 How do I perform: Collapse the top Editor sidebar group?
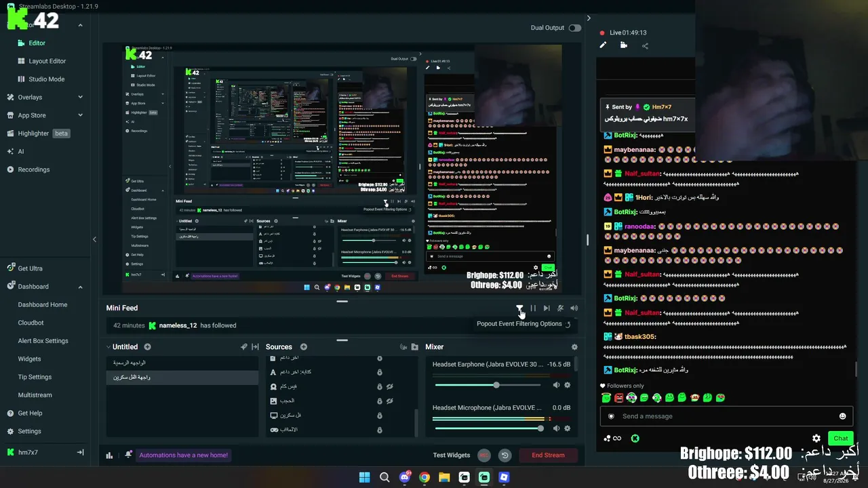tap(80, 25)
